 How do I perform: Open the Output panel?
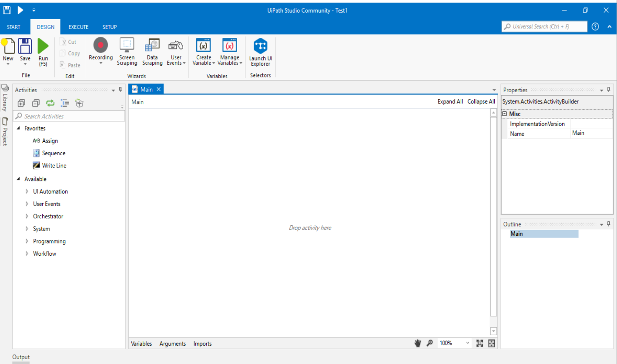coord(21,357)
